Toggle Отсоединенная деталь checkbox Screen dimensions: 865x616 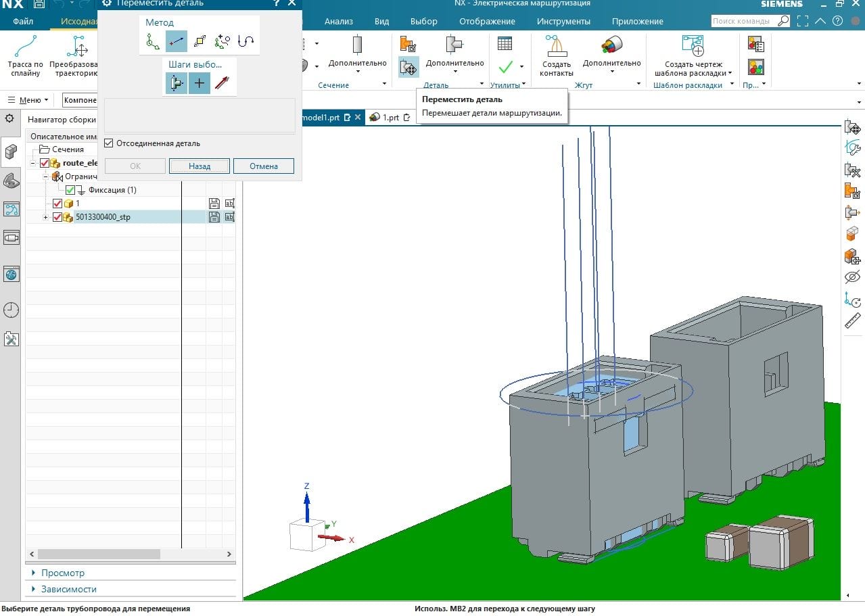[x=108, y=143]
